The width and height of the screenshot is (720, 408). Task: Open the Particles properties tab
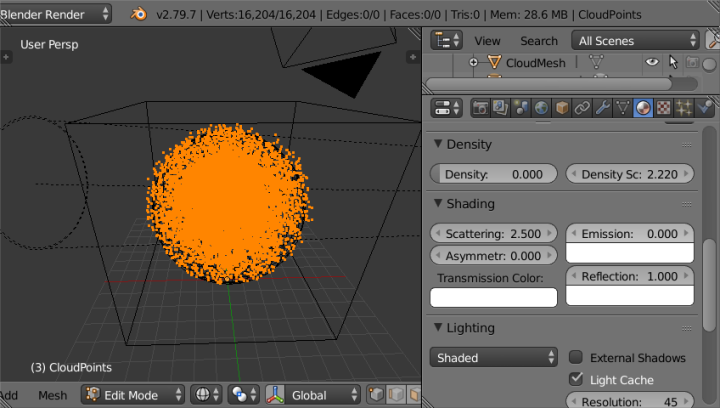tap(686, 108)
